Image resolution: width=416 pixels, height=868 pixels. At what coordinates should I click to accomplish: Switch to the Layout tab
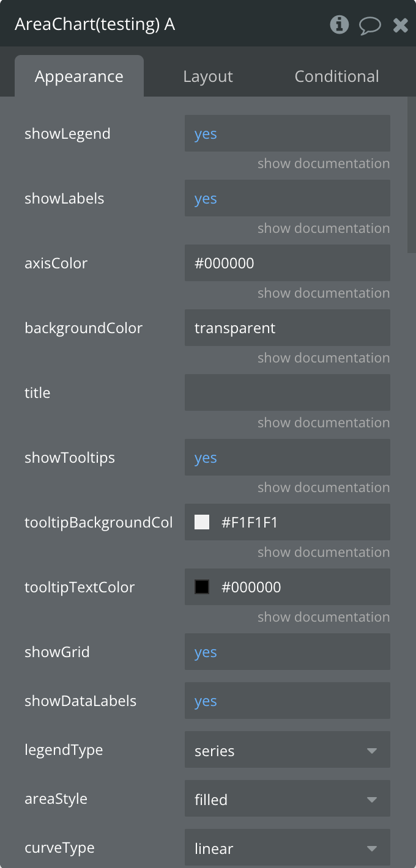tap(208, 76)
